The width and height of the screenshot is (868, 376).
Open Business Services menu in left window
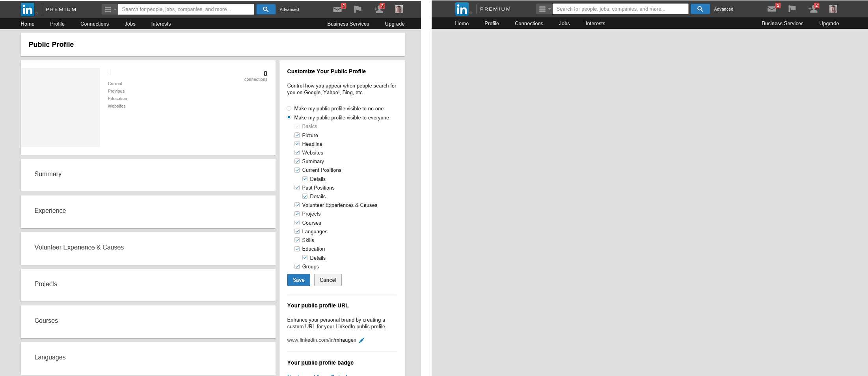pyautogui.click(x=348, y=24)
